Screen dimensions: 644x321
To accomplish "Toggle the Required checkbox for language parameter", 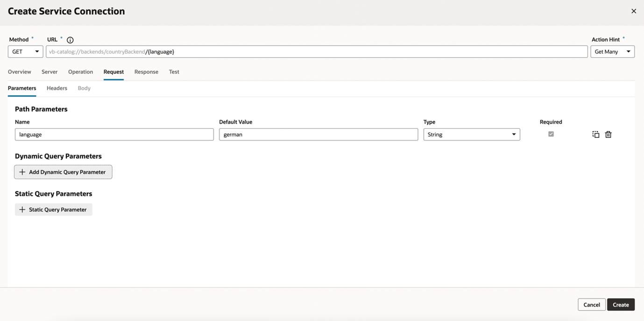I will (x=551, y=134).
